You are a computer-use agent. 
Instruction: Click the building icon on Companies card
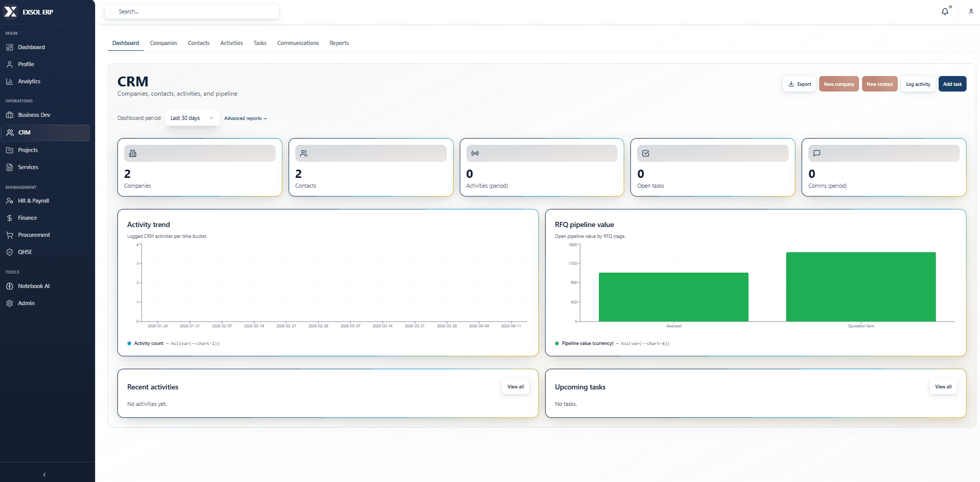(x=133, y=153)
